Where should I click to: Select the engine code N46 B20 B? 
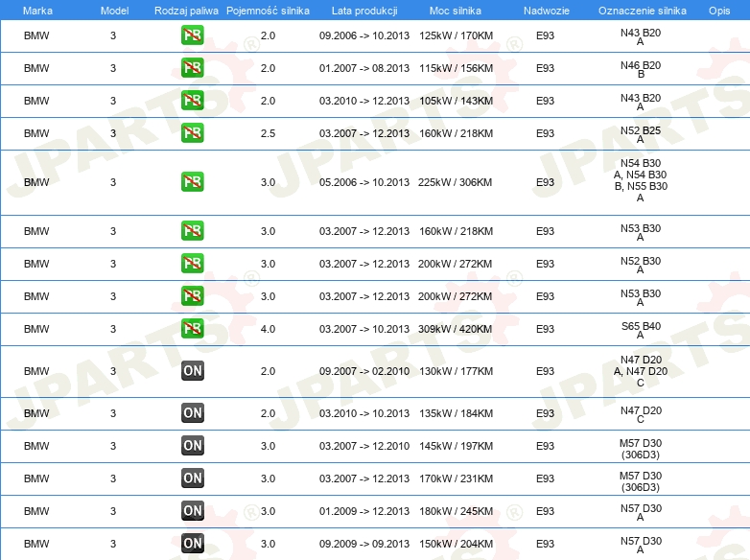tap(641, 69)
